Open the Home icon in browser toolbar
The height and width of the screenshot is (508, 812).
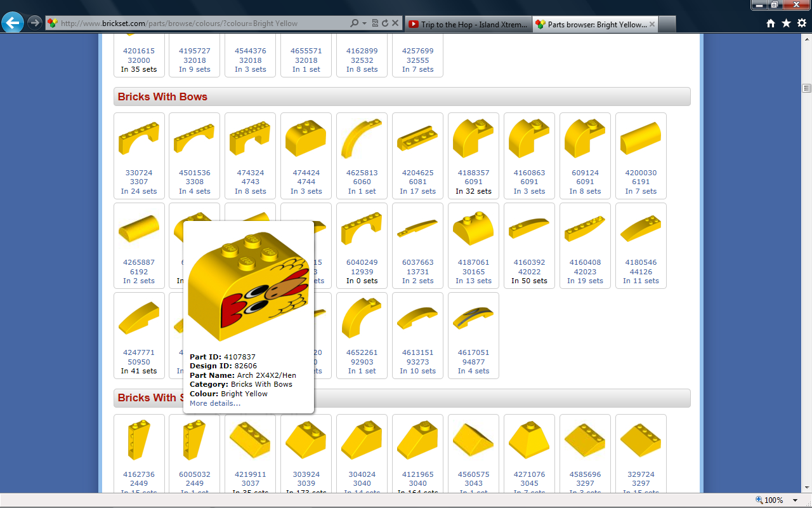point(771,23)
